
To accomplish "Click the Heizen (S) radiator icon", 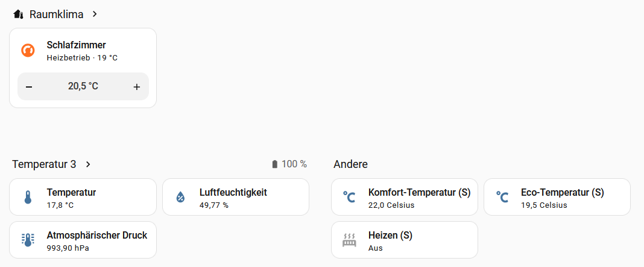I will pos(349,240).
